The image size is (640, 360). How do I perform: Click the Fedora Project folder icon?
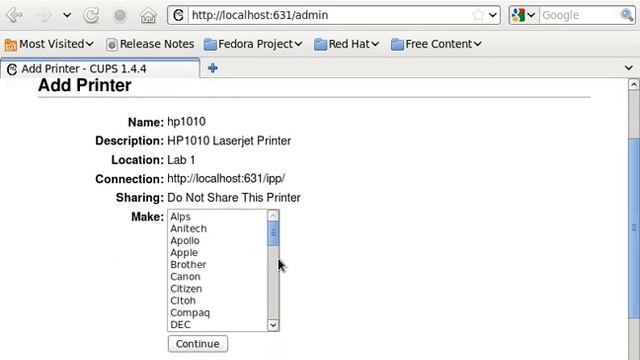pyautogui.click(x=210, y=44)
